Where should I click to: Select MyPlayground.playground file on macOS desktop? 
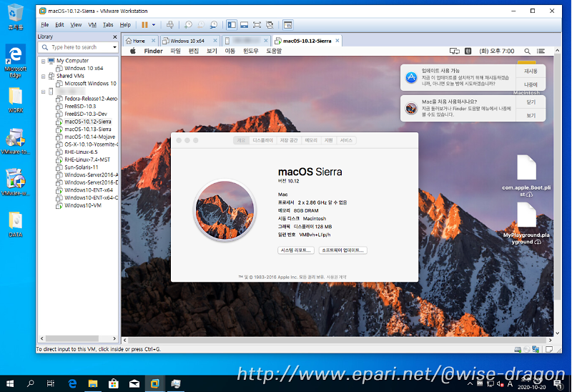(x=526, y=224)
